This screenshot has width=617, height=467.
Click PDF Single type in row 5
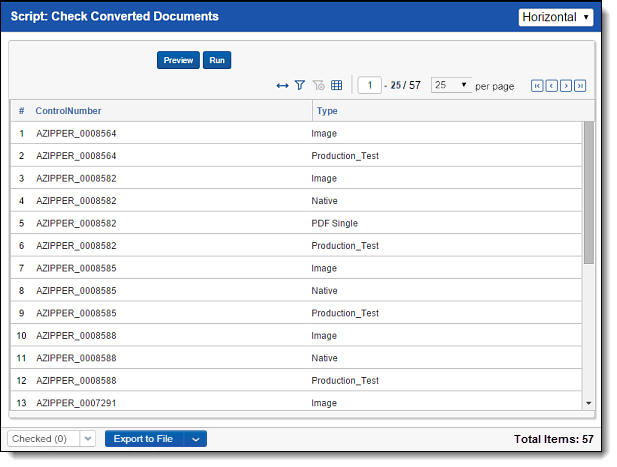(334, 223)
